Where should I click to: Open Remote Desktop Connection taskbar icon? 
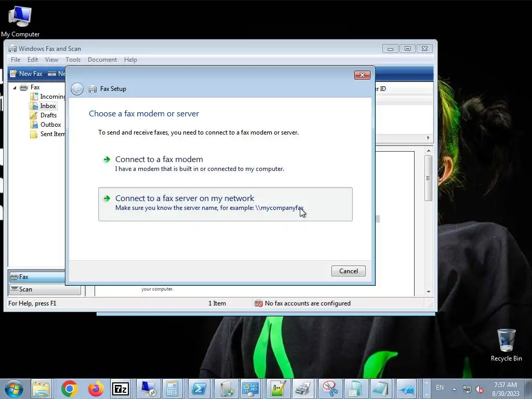[x=148, y=389]
